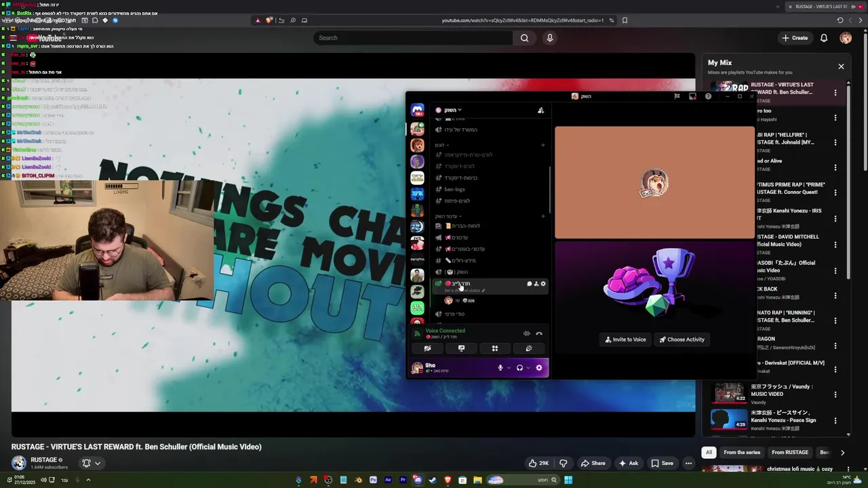868x488 pixels.
Task: Open options for DAVID MITCHELL playlist item
Action: pos(835,245)
